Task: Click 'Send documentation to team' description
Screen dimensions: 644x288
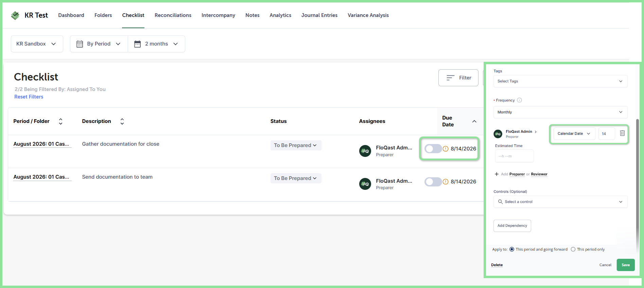Action: [117, 177]
